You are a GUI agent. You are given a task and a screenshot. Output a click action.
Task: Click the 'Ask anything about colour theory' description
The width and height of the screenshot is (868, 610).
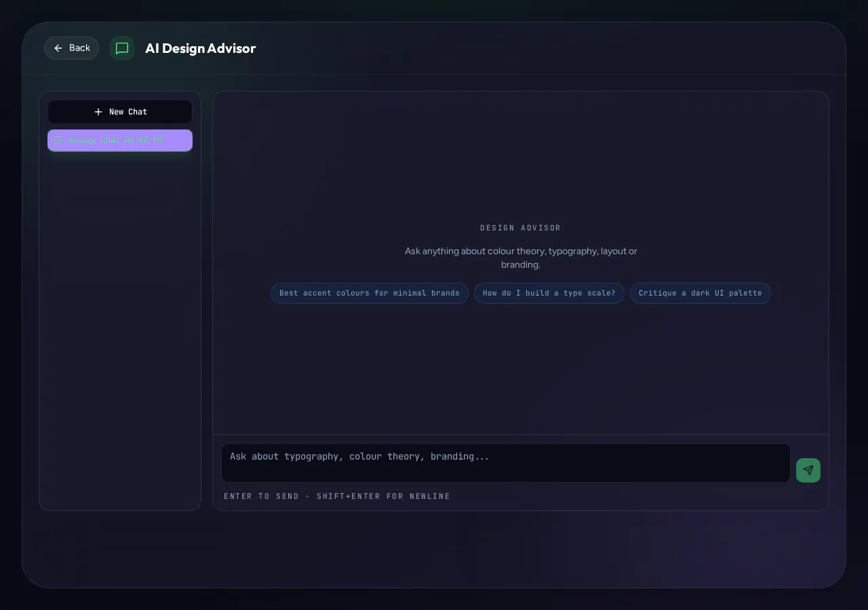click(x=521, y=258)
